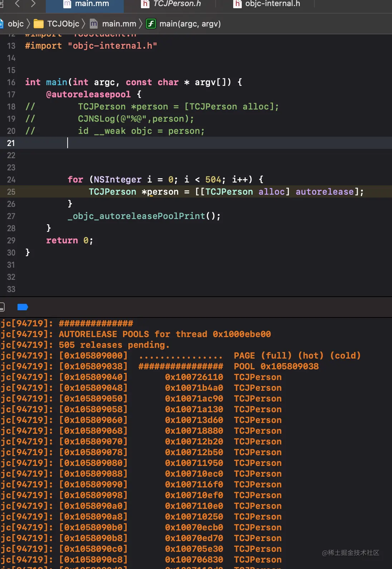This screenshot has width=392, height=569.
Task: Click 'PAGE (full) (hot) (cold)' console text
Action: 297,356
